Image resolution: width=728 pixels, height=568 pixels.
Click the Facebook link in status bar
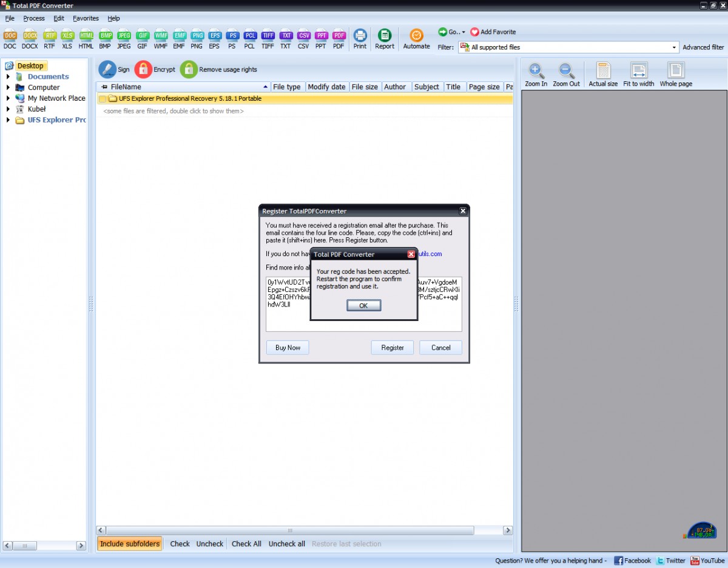pos(632,561)
